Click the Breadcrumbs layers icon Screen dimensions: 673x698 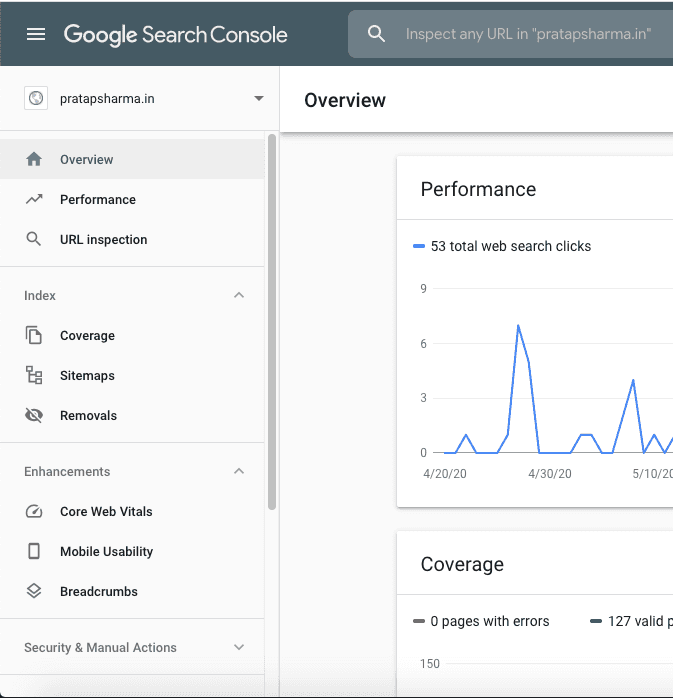tap(34, 591)
